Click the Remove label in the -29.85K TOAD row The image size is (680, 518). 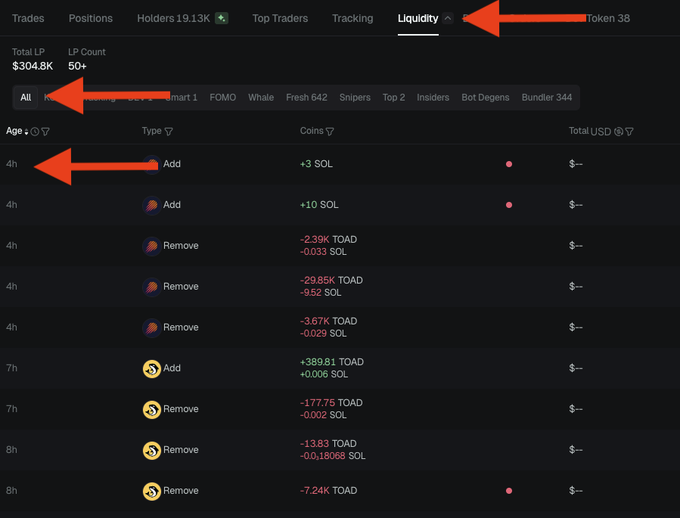[181, 286]
